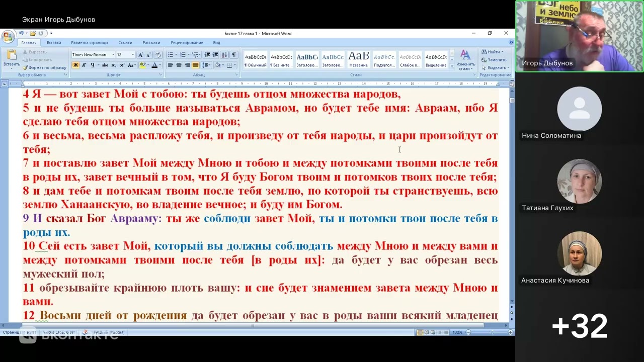Click the Русский (Россия) language indicator
The image size is (644, 362).
coord(109,332)
